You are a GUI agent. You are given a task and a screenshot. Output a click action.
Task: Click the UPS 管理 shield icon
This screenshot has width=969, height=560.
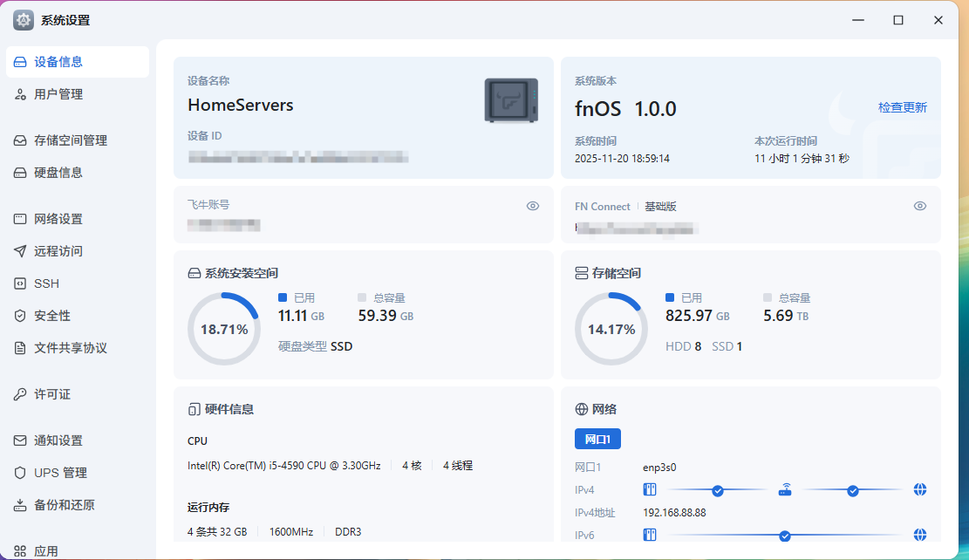point(20,473)
